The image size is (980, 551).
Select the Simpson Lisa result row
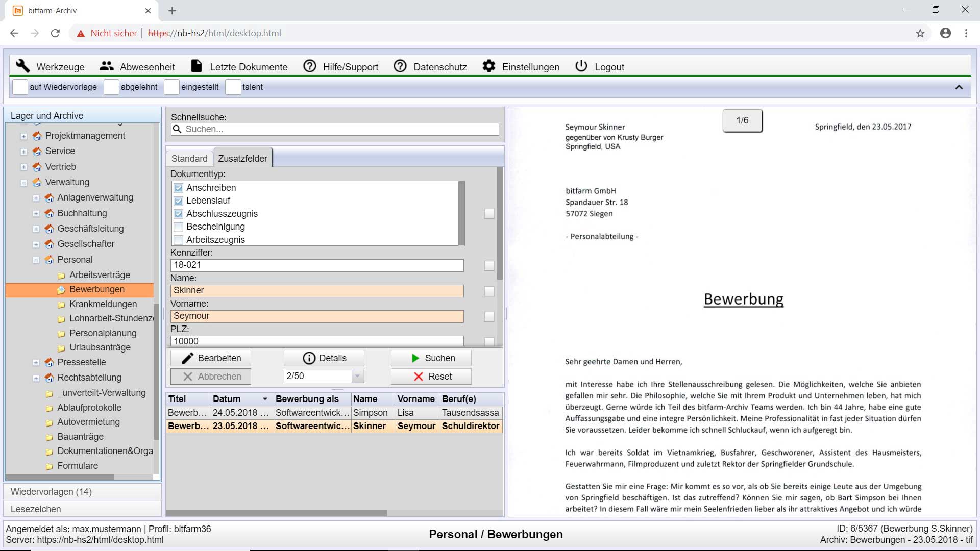[334, 413]
